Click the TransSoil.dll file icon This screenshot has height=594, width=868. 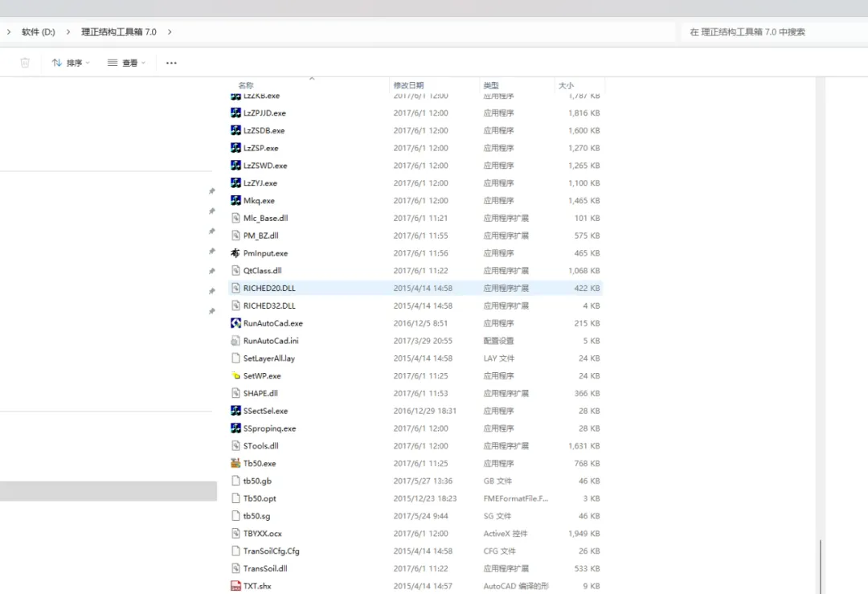coord(235,568)
